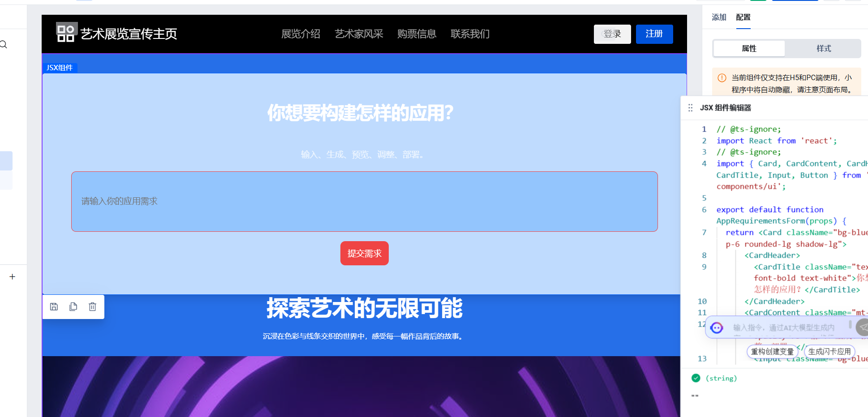Click code line 10 </CardHeader>
This screenshot has width=868, height=417.
(x=774, y=301)
